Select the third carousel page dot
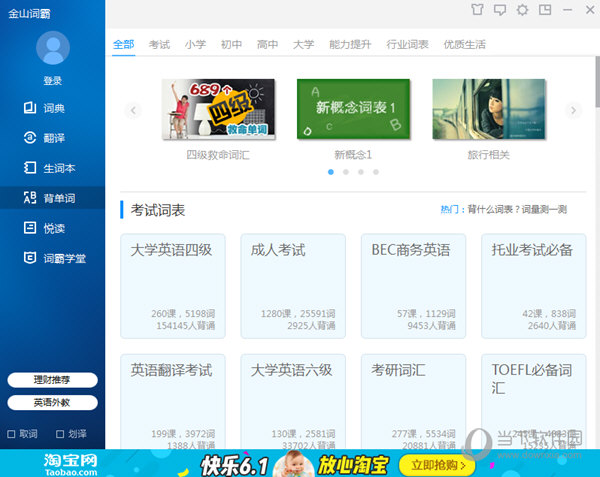This screenshot has width=600, height=477. 361,172
